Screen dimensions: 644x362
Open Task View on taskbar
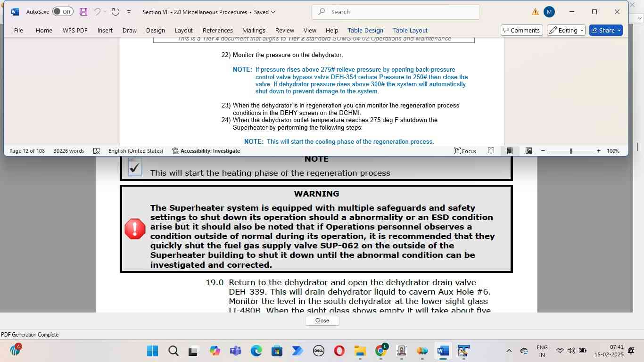click(x=193, y=351)
